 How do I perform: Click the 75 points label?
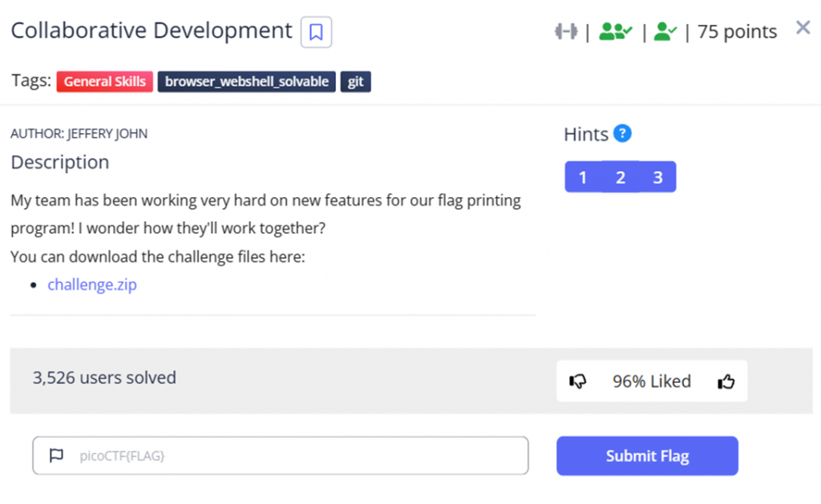[737, 32]
